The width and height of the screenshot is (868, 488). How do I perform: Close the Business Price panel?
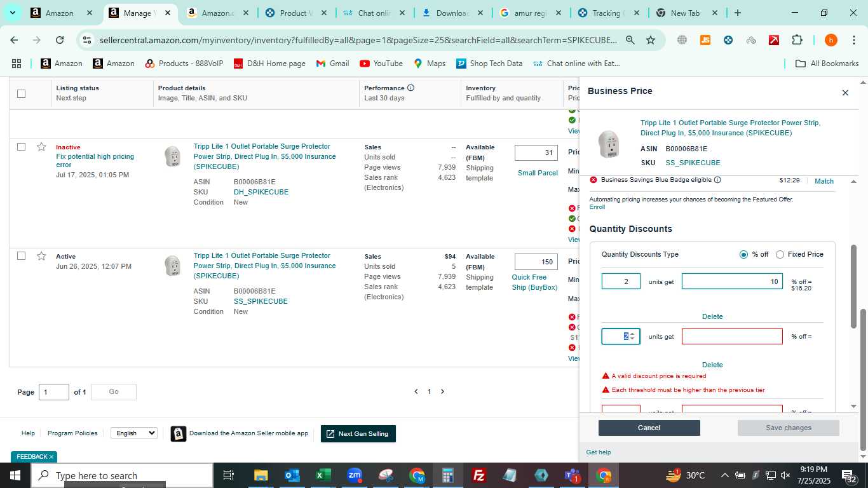845,93
